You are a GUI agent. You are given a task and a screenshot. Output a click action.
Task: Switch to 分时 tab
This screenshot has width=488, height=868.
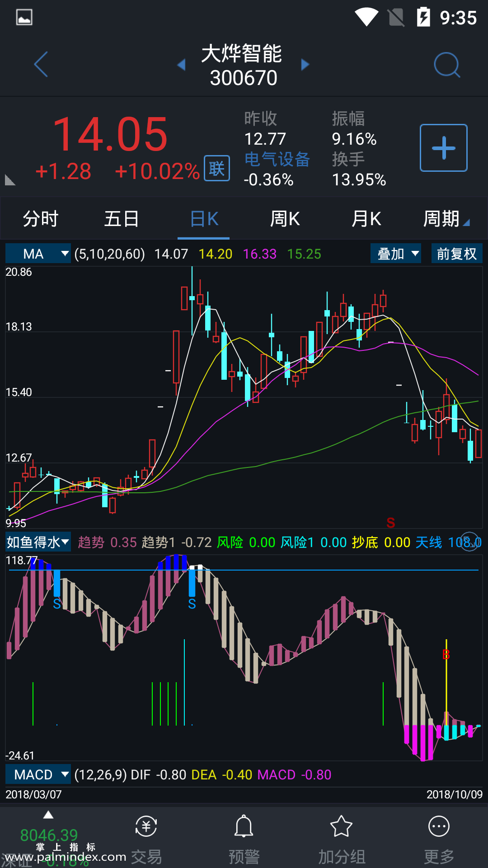pyautogui.click(x=41, y=219)
